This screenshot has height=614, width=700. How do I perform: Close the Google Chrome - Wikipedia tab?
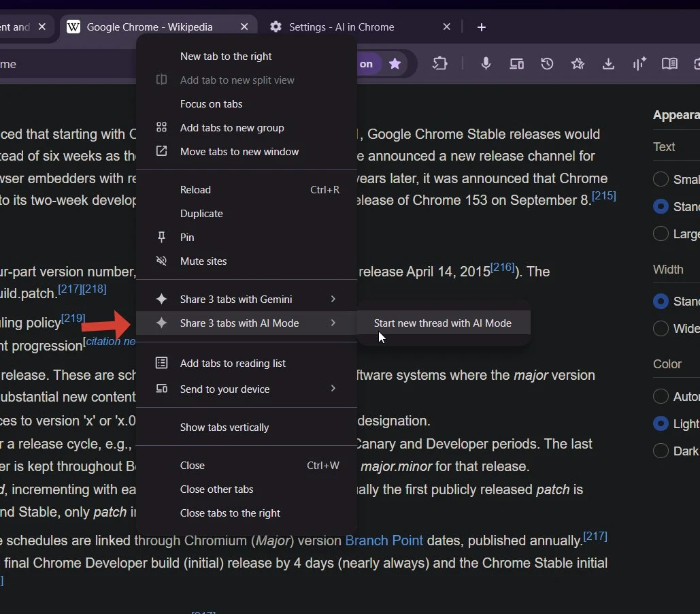click(244, 27)
